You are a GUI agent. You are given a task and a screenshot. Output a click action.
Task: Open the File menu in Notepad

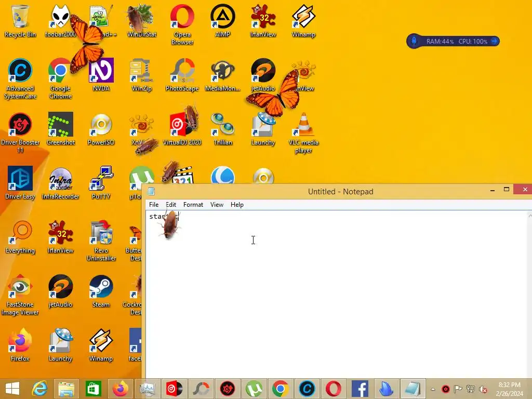pos(154,205)
